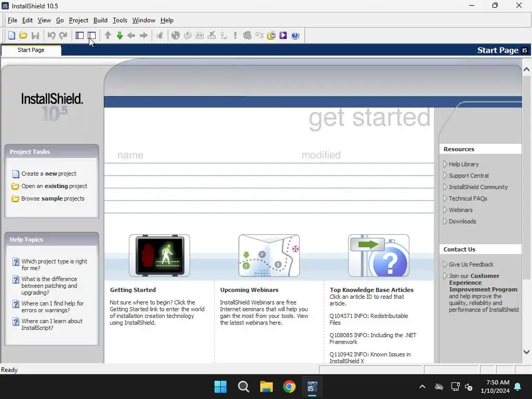Click Give Us Feedback link

(x=471, y=264)
